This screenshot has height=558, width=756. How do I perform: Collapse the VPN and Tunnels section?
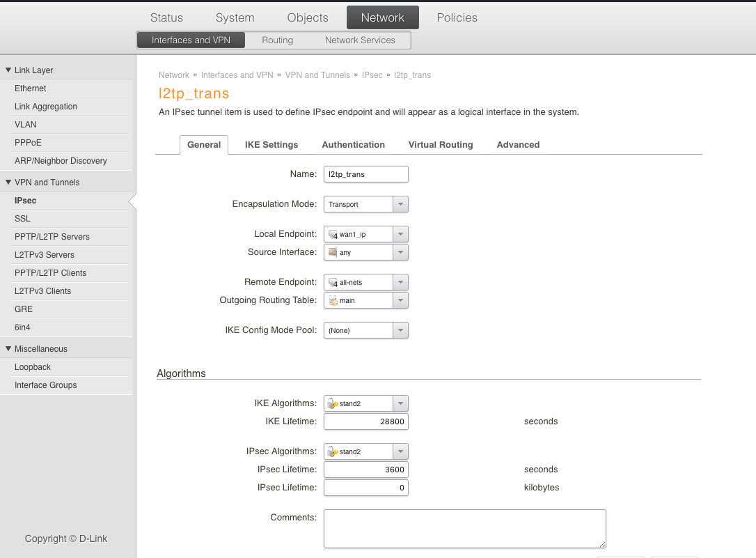8,183
